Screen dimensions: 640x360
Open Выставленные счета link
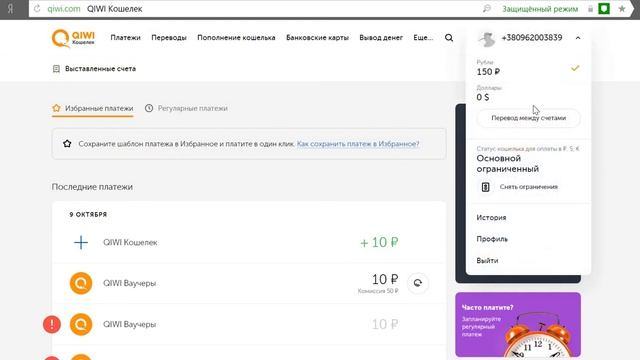(100, 69)
